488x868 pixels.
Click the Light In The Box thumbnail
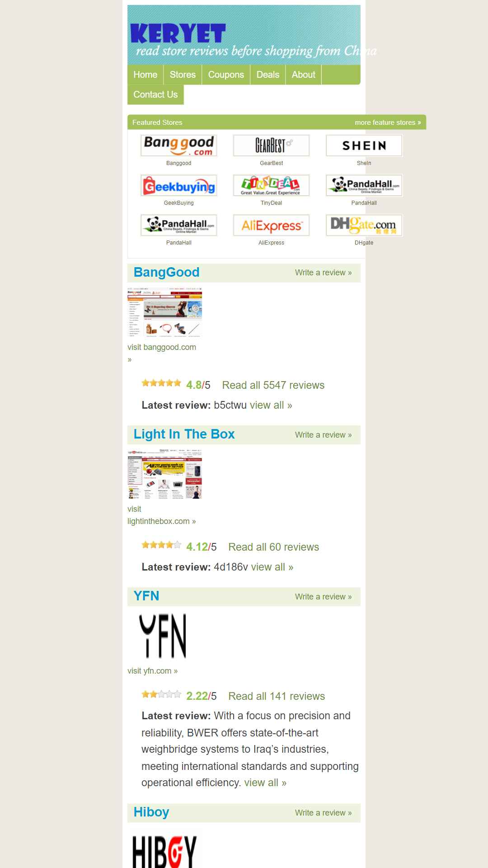click(x=164, y=474)
